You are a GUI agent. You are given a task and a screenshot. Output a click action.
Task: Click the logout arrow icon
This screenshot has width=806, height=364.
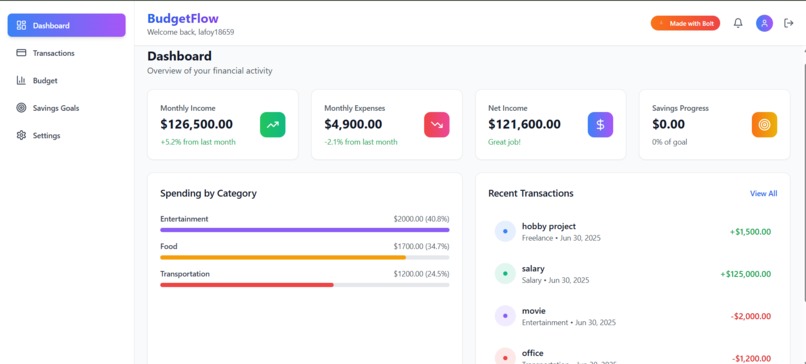point(789,23)
